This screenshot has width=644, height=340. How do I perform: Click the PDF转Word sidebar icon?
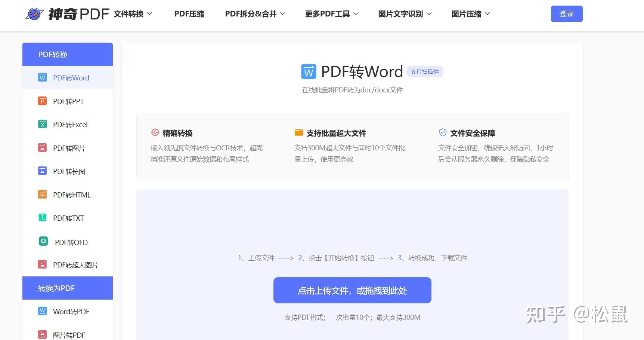pos(43,77)
